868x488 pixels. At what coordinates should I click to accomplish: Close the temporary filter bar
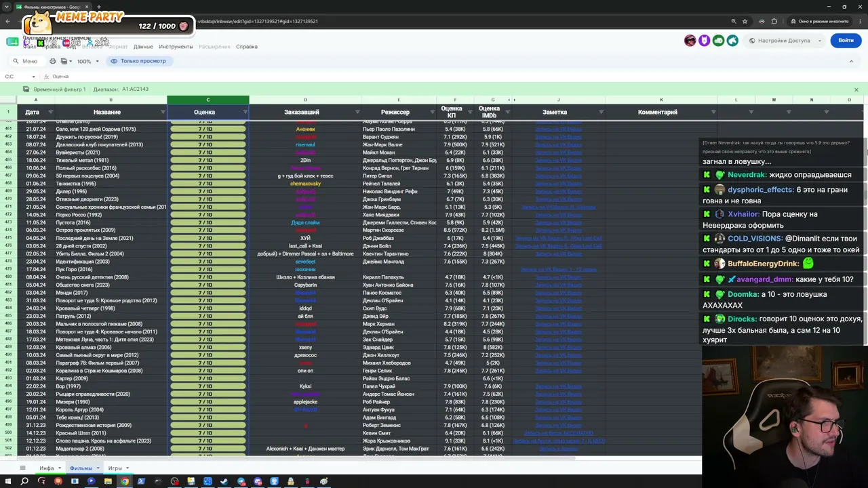pyautogui.click(x=856, y=89)
